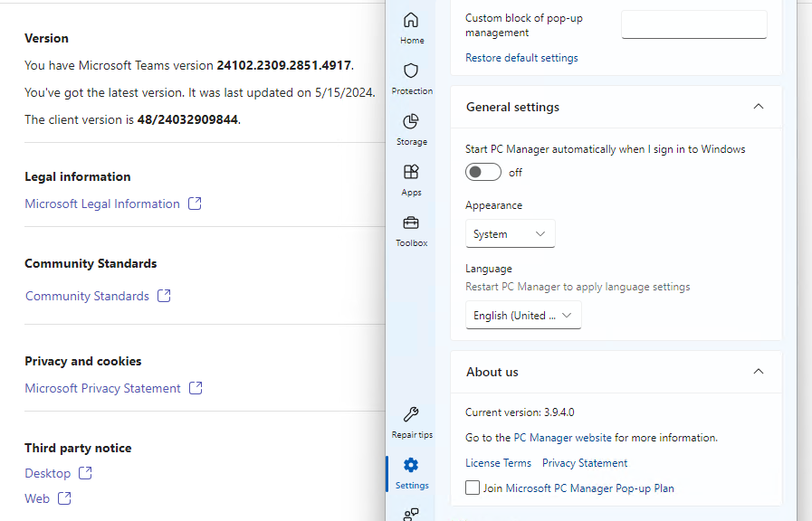
Task: Click client version 48/24032909844 text
Action: pos(187,119)
